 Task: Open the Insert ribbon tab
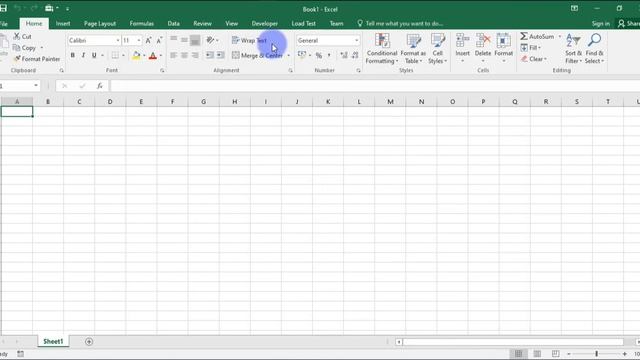click(x=63, y=23)
